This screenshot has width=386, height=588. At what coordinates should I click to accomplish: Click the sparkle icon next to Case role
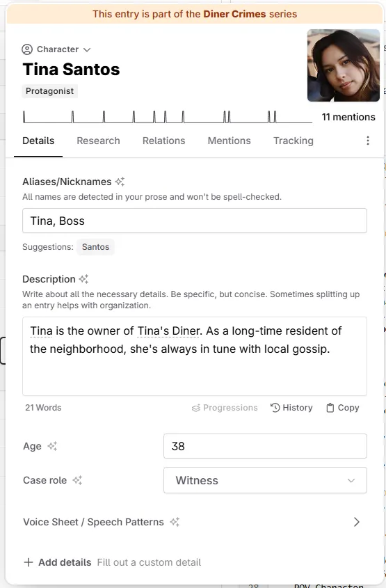78,480
